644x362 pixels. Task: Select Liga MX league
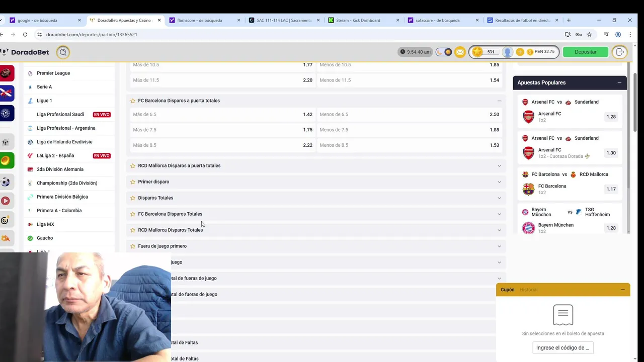tap(45, 224)
